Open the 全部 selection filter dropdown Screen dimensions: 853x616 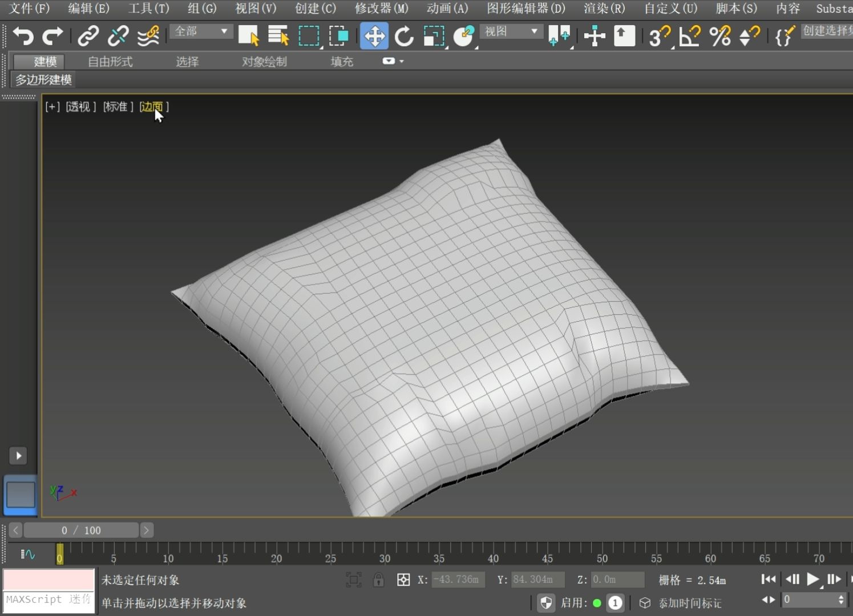[x=200, y=31]
